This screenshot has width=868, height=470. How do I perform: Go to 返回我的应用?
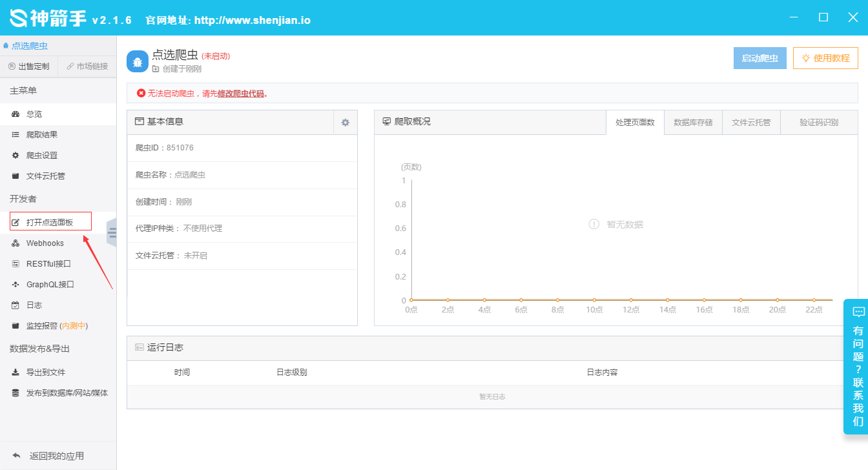56,456
